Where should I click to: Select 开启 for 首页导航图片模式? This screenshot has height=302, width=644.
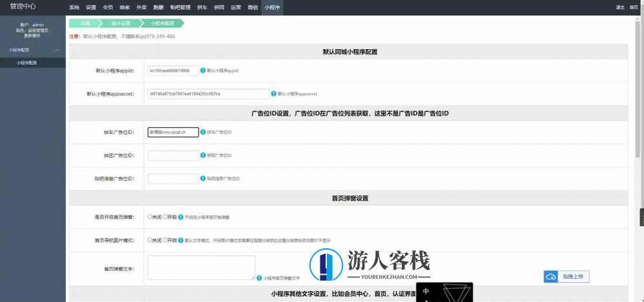click(x=165, y=240)
